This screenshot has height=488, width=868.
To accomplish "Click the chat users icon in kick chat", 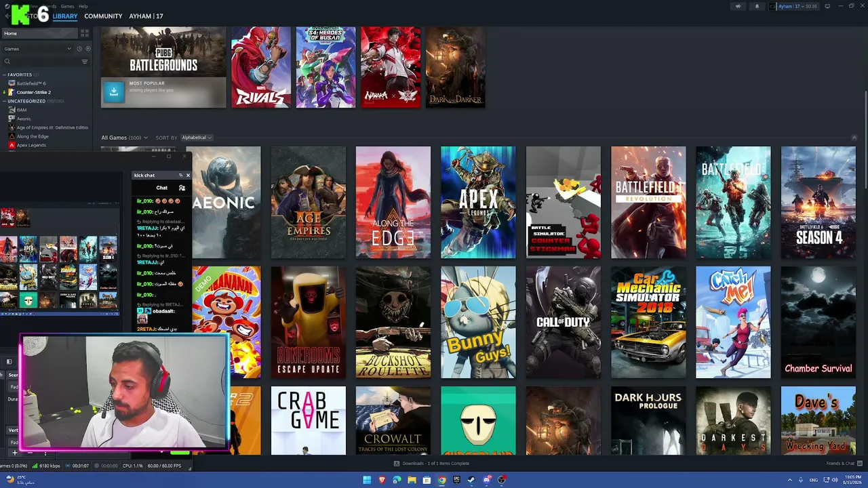I will click(x=182, y=188).
